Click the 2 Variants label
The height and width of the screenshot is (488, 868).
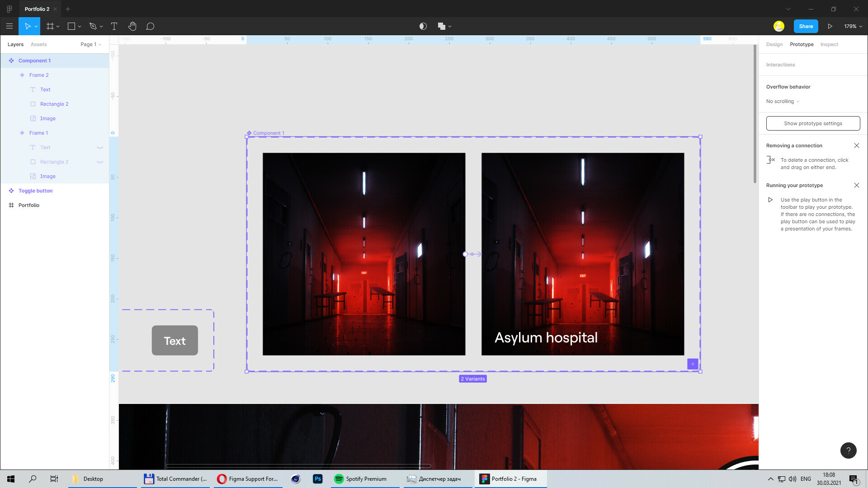click(x=473, y=379)
